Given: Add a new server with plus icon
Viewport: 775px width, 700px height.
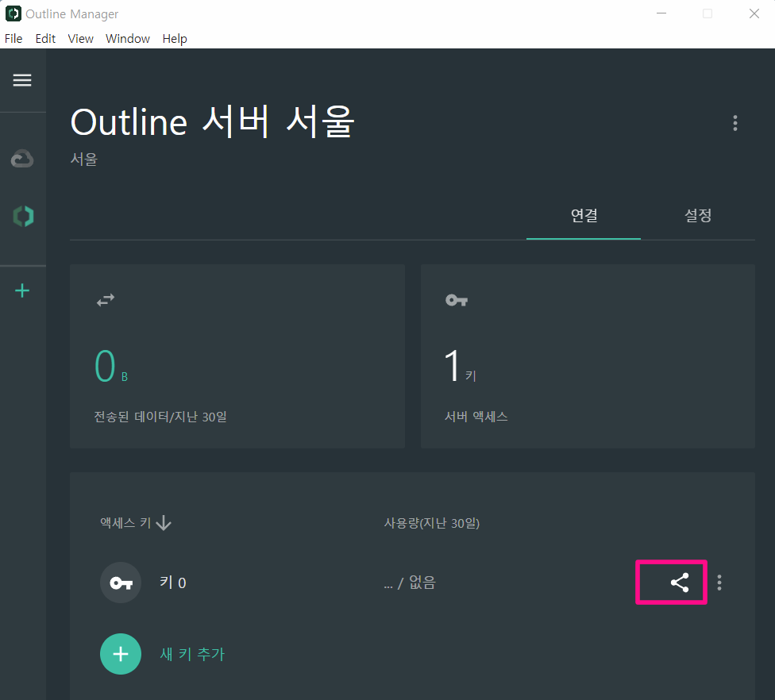Looking at the screenshot, I should (22, 290).
